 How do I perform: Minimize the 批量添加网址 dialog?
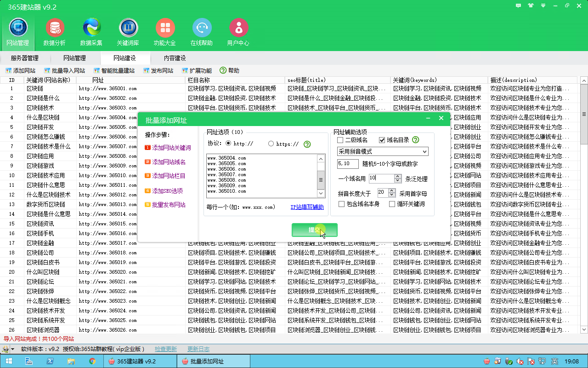point(428,118)
